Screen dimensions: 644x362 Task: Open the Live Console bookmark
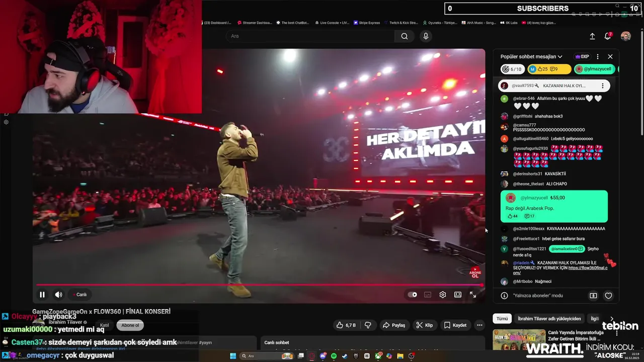(332, 23)
